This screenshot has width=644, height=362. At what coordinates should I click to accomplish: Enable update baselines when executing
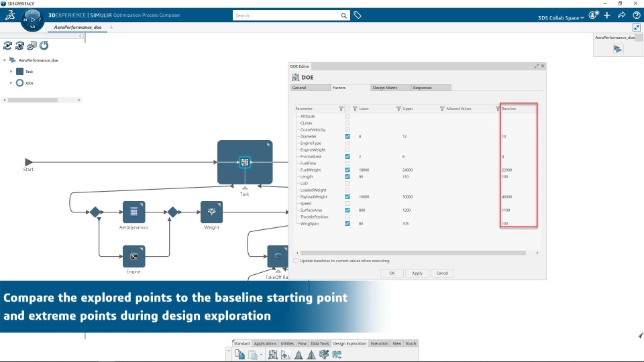pyautogui.click(x=296, y=261)
